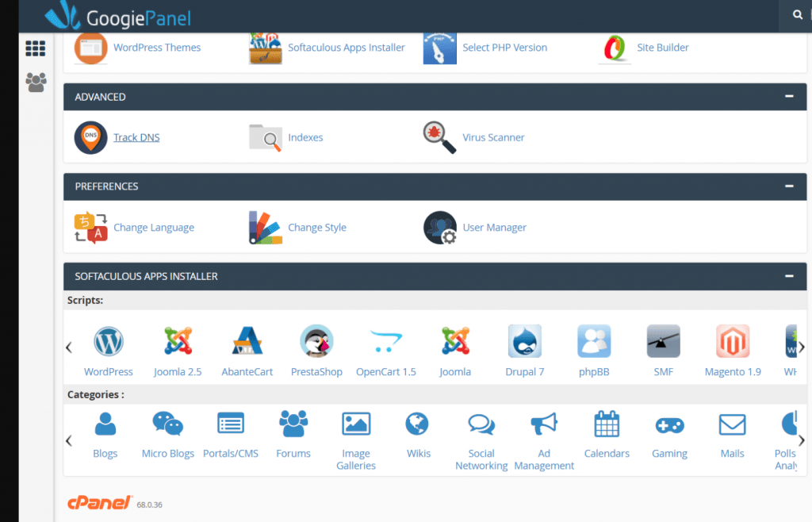Image resolution: width=812 pixels, height=522 pixels.
Task: Select the WordPress installer icon
Action: 109,341
